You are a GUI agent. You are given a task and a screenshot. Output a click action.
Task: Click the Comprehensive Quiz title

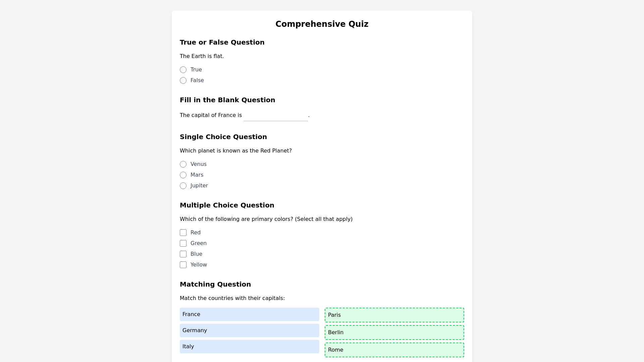(322, 24)
